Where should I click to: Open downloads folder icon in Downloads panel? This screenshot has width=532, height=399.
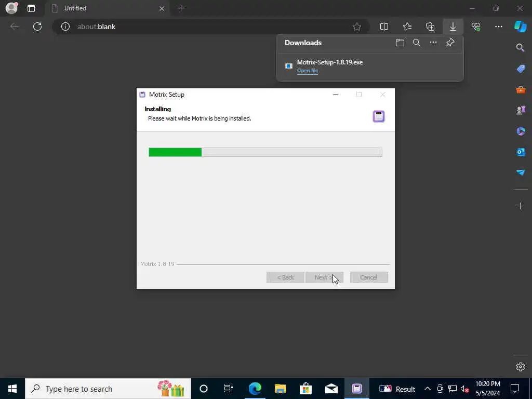point(400,43)
